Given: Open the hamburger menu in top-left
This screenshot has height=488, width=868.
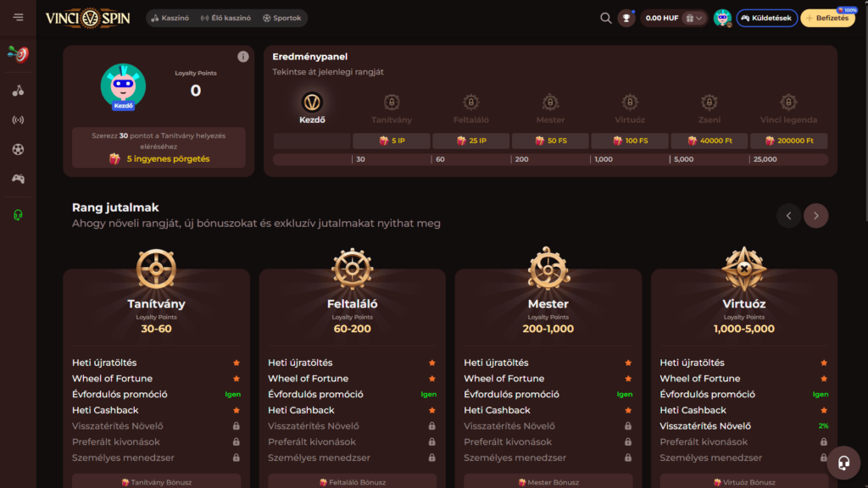Looking at the screenshot, I should [18, 18].
